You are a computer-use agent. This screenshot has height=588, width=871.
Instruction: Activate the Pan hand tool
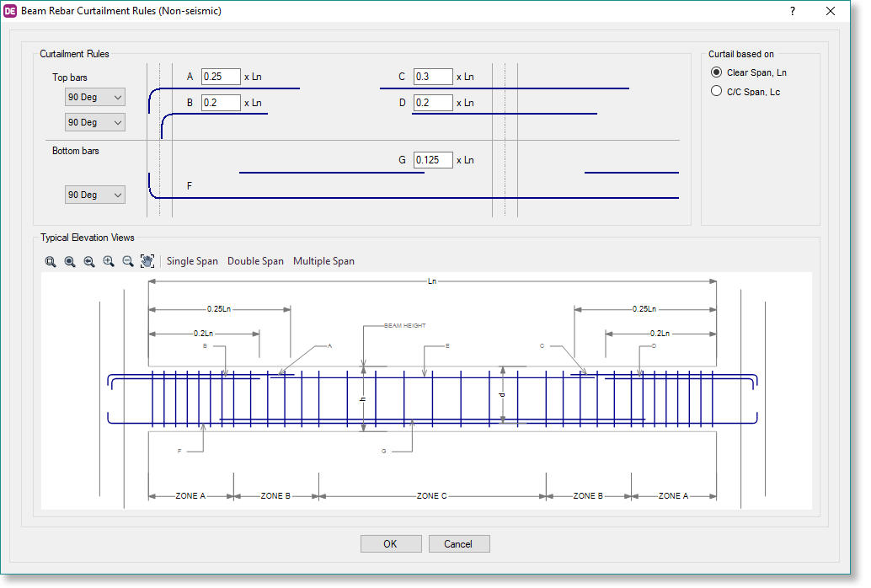[x=147, y=261]
